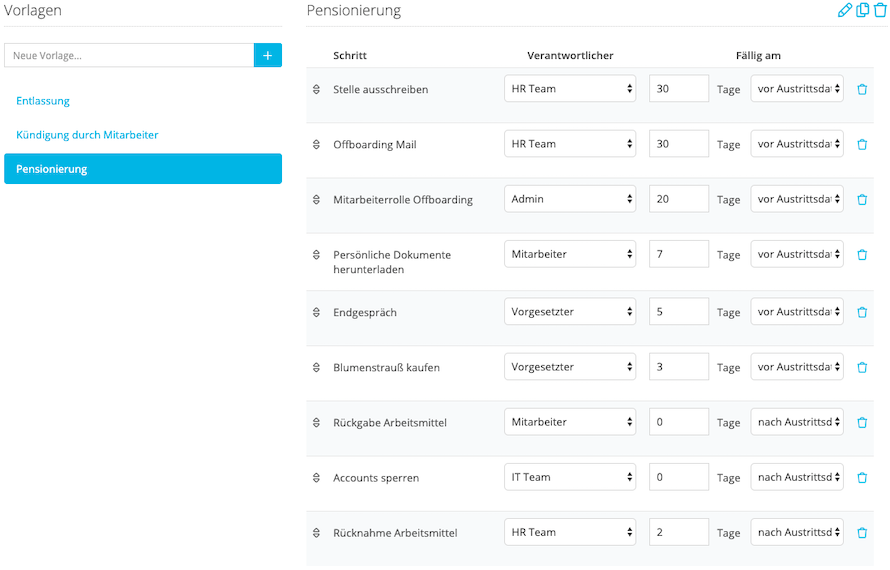
Task: Click the Fällig am column header
Action: 758,56
